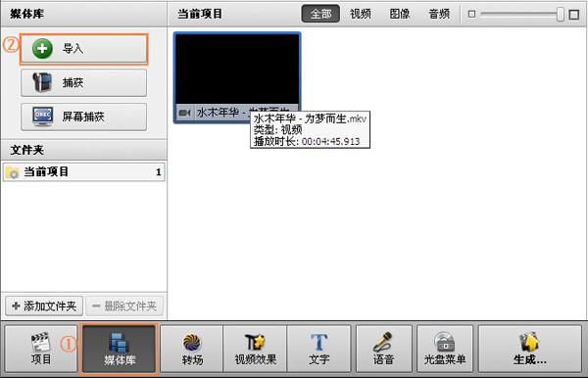Click the camcorder capture icon

(x=42, y=82)
